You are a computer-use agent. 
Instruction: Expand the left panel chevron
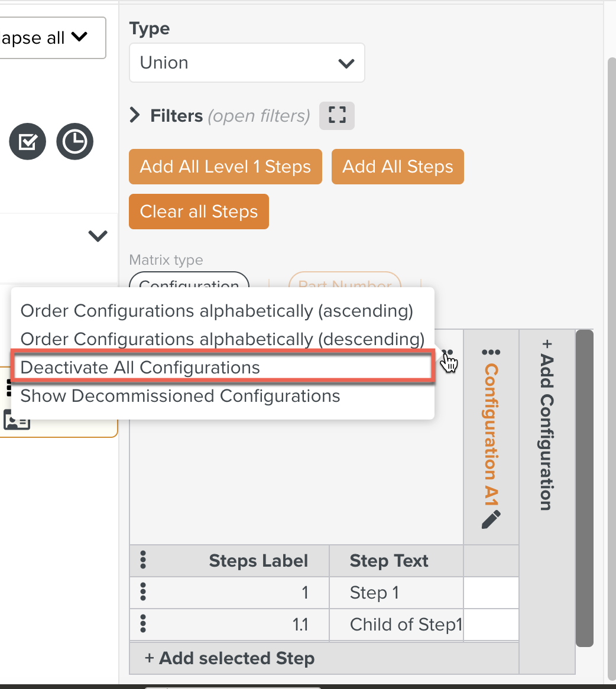point(98,236)
